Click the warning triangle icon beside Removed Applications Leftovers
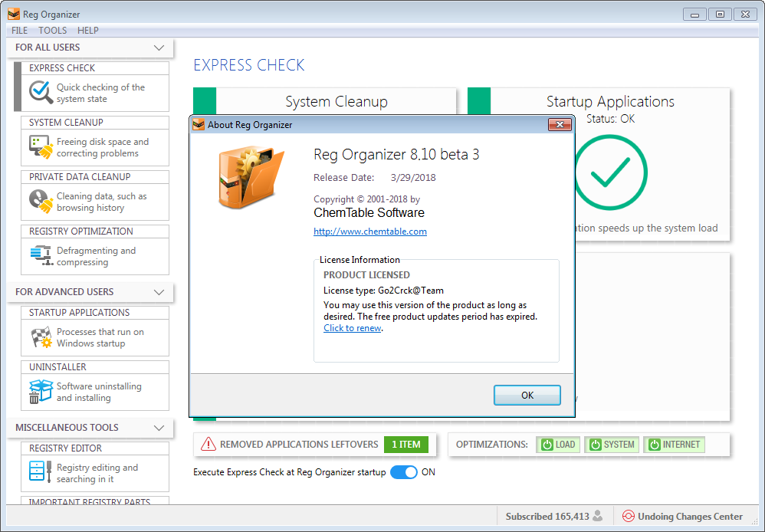The image size is (765, 532). tap(208, 444)
